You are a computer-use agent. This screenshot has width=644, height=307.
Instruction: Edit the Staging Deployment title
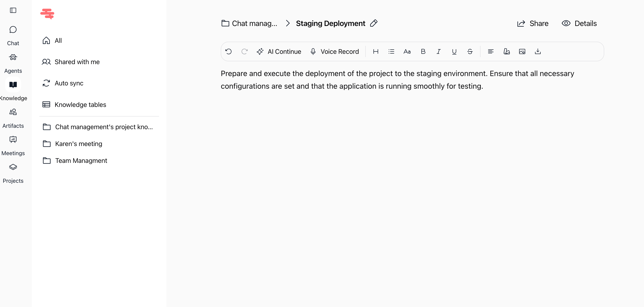(x=374, y=23)
